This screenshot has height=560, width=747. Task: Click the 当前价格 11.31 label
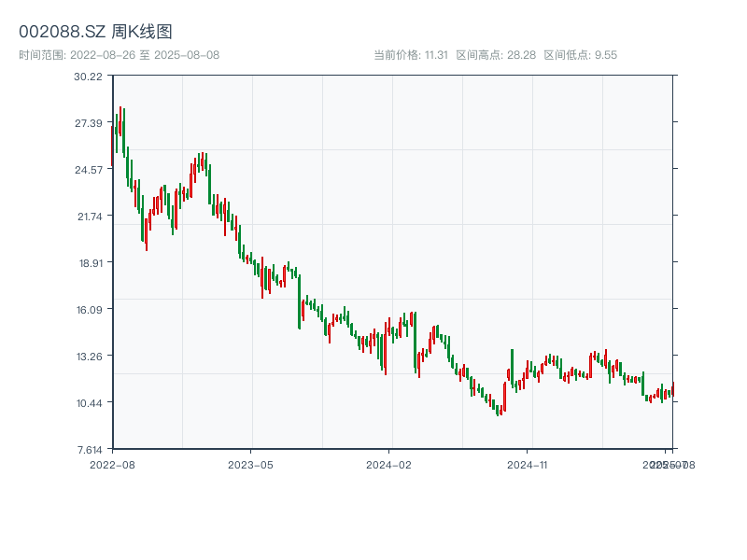click(411, 55)
